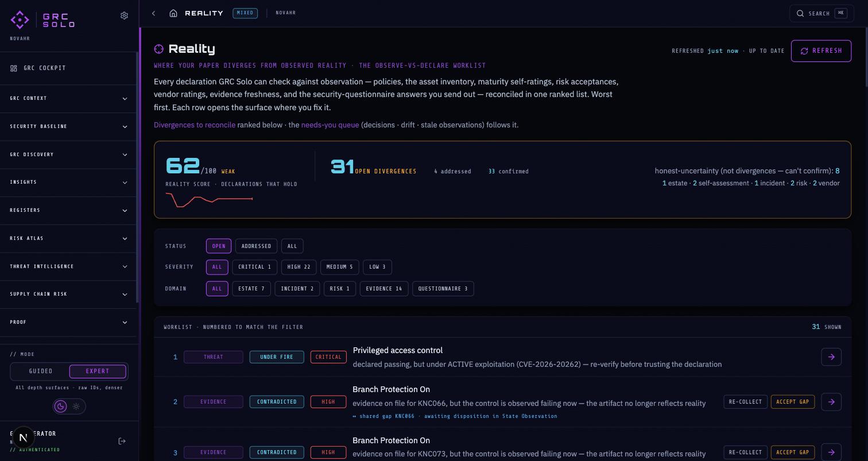Expand Insights section
The image size is (868, 461).
(68, 183)
